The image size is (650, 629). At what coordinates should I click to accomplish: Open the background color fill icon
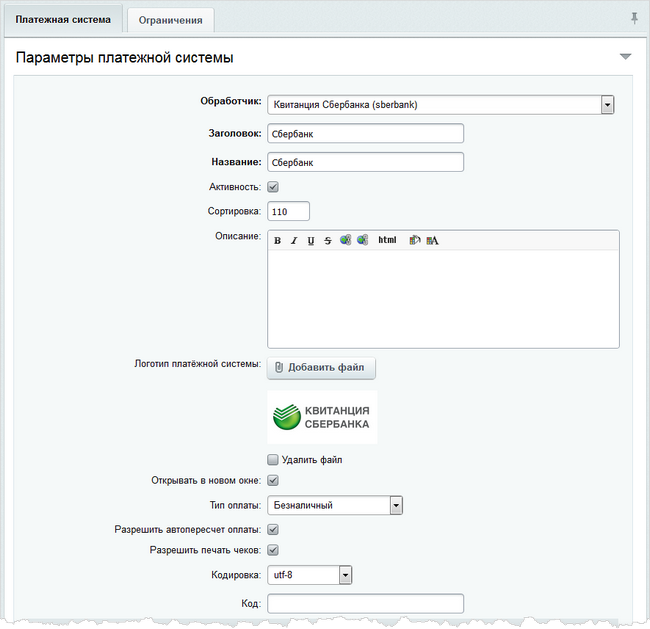click(415, 240)
